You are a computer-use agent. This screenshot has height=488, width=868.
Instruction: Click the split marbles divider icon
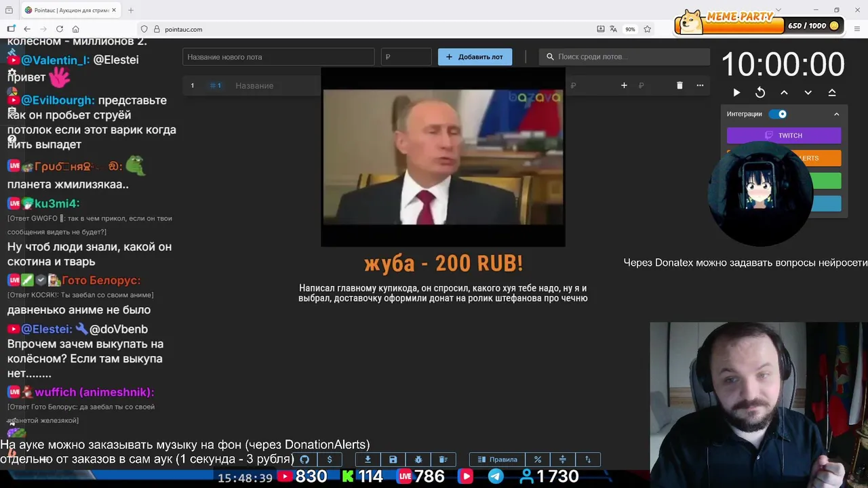click(562, 460)
